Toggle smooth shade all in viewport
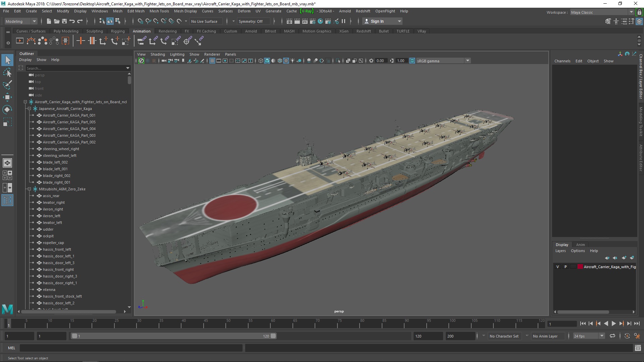The height and width of the screenshot is (362, 644). (267, 61)
